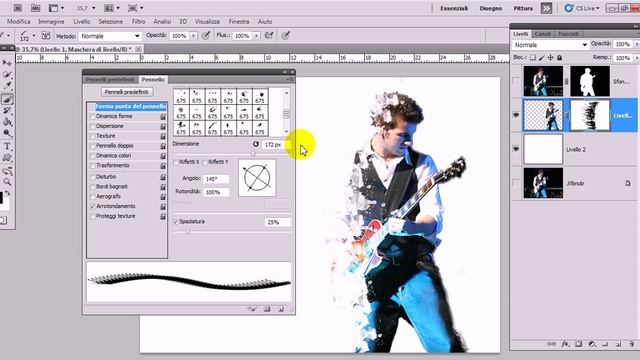The image size is (640, 360).
Task: Enable Texture checkbox
Action: click(92, 136)
